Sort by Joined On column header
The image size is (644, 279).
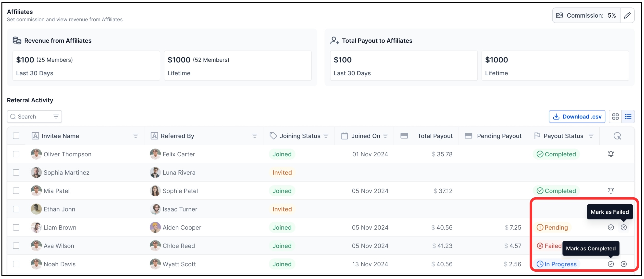click(x=366, y=136)
